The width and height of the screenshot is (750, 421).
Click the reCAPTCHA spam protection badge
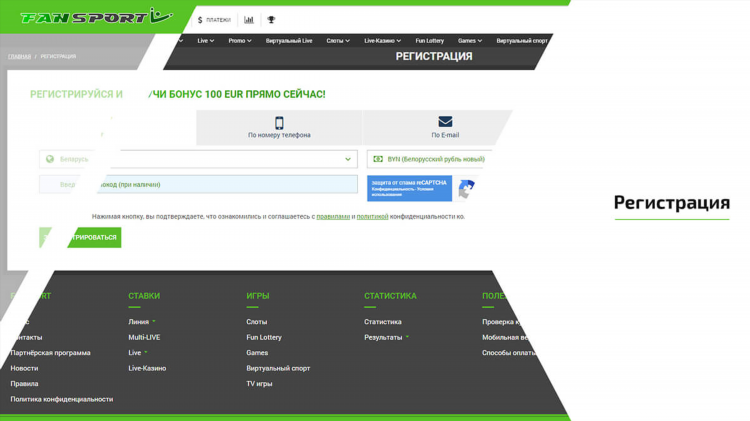coord(409,188)
